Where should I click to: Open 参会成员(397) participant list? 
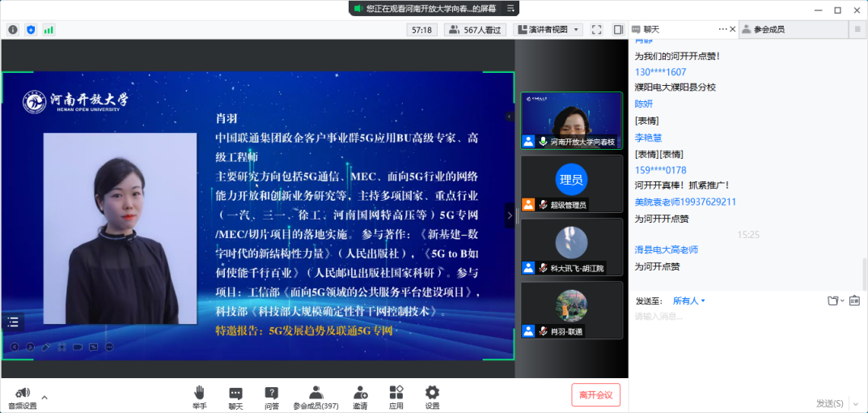tap(316, 398)
